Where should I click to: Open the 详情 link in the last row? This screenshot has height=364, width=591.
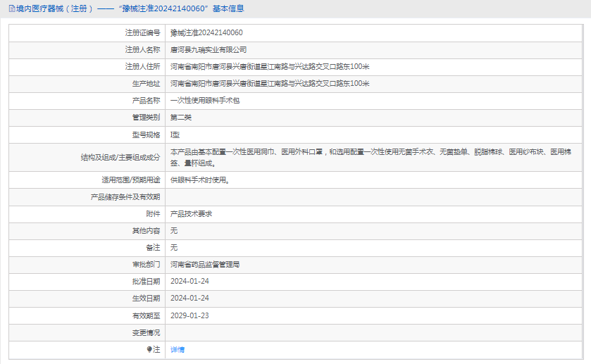(178, 349)
